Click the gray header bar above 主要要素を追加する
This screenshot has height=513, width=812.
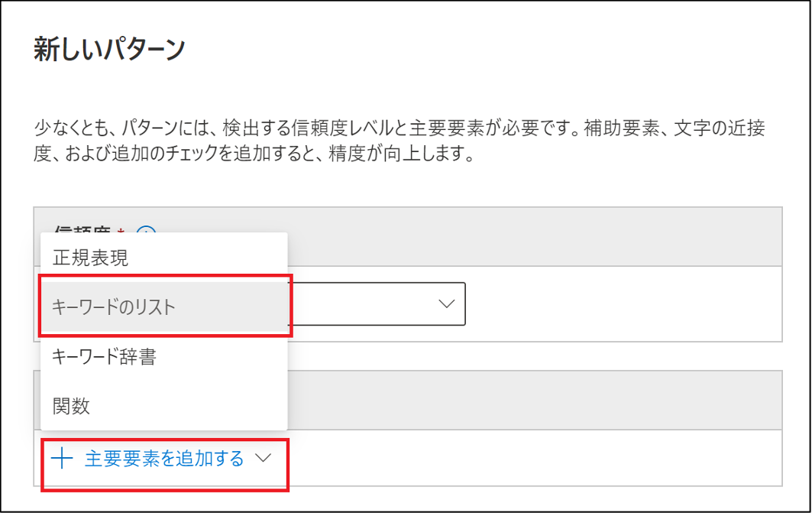click(x=533, y=400)
